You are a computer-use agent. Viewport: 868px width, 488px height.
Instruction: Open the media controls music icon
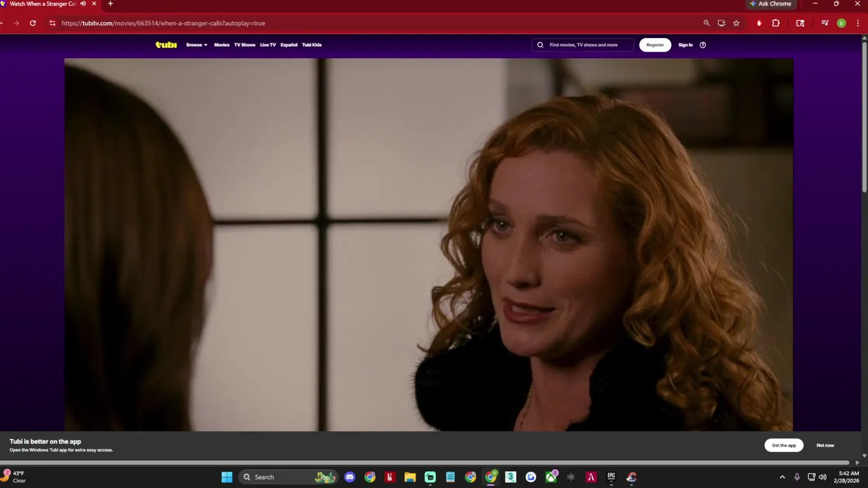825,23
